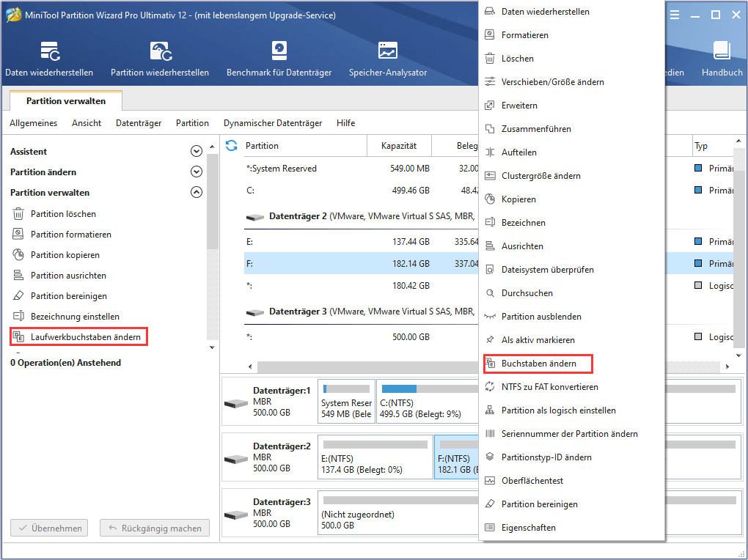This screenshot has height=560, width=748.
Task: Open the Partition menu bar item
Action: pos(192,123)
